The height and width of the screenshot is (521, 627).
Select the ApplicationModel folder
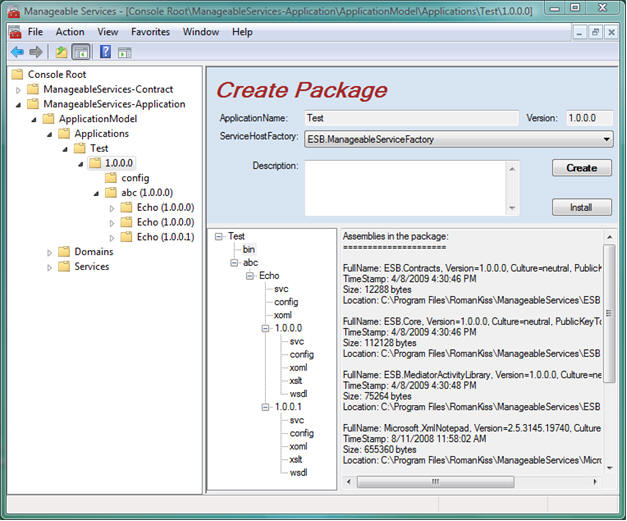(98, 119)
